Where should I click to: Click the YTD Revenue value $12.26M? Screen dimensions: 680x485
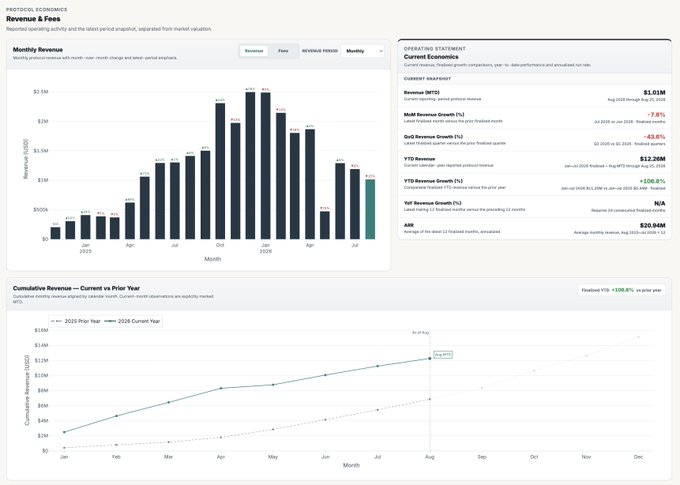point(653,159)
